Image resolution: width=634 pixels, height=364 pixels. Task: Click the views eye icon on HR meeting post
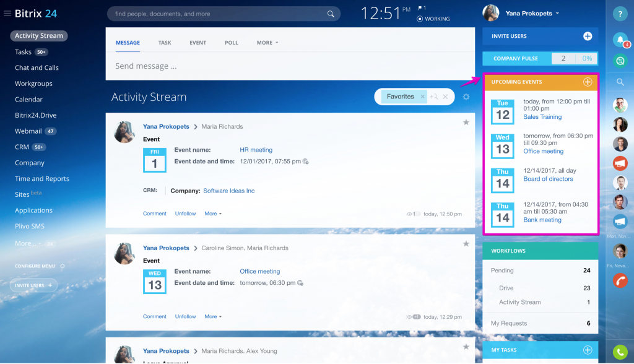click(x=409, y=214)
